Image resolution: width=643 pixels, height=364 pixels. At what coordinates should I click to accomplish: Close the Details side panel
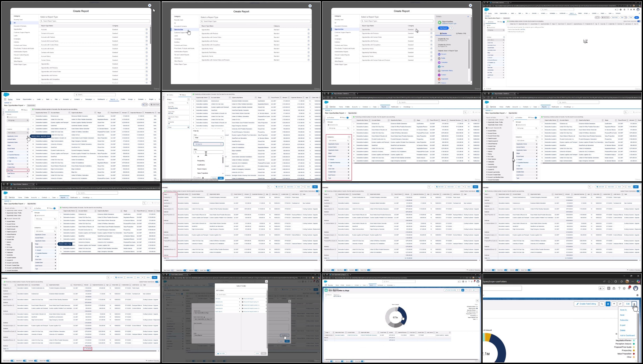click(468, 16)
